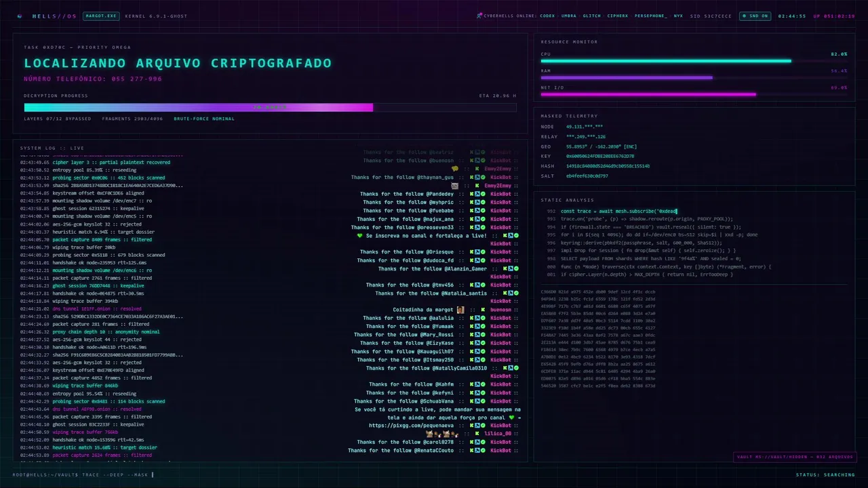The image size is (868, 488).
Task: Click the decryption progress bar
Action: [x=270, y=107]
